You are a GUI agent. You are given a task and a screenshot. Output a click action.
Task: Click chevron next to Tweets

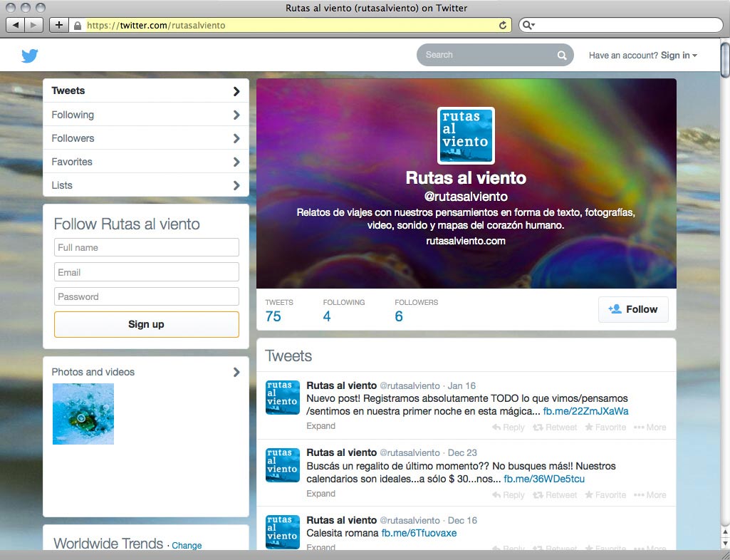pyautogui.click(x=236, y=91)
